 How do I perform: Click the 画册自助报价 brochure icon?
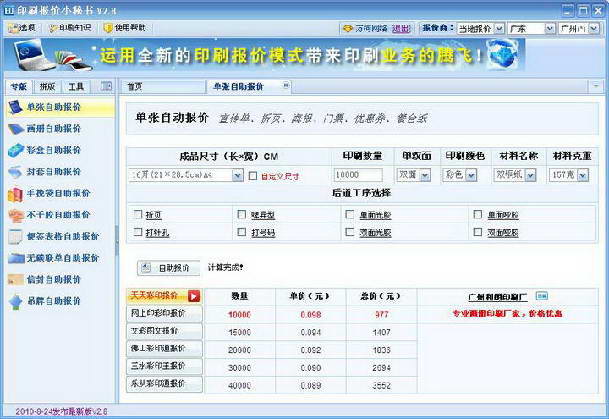[16, 129]
